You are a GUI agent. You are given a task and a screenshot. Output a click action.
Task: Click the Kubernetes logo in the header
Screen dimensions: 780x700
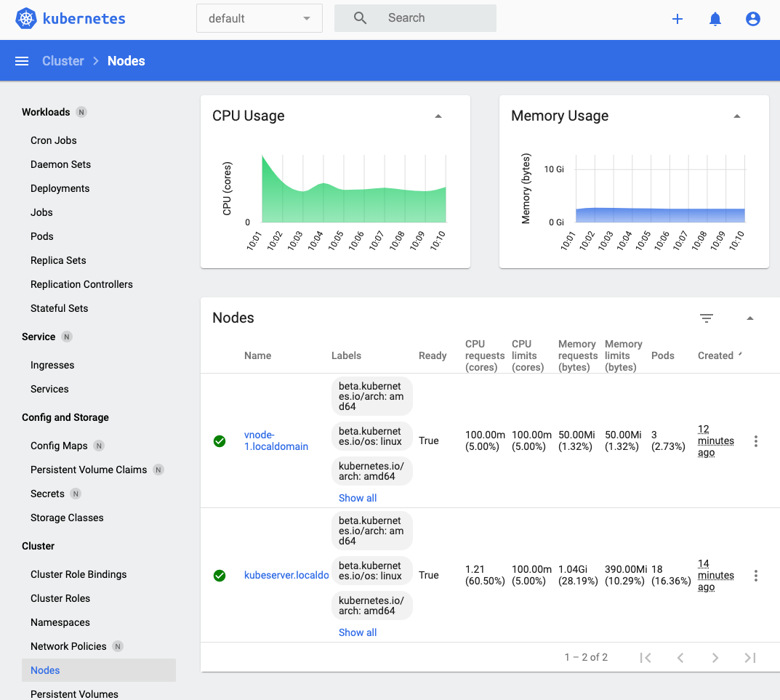coord(70,19)
